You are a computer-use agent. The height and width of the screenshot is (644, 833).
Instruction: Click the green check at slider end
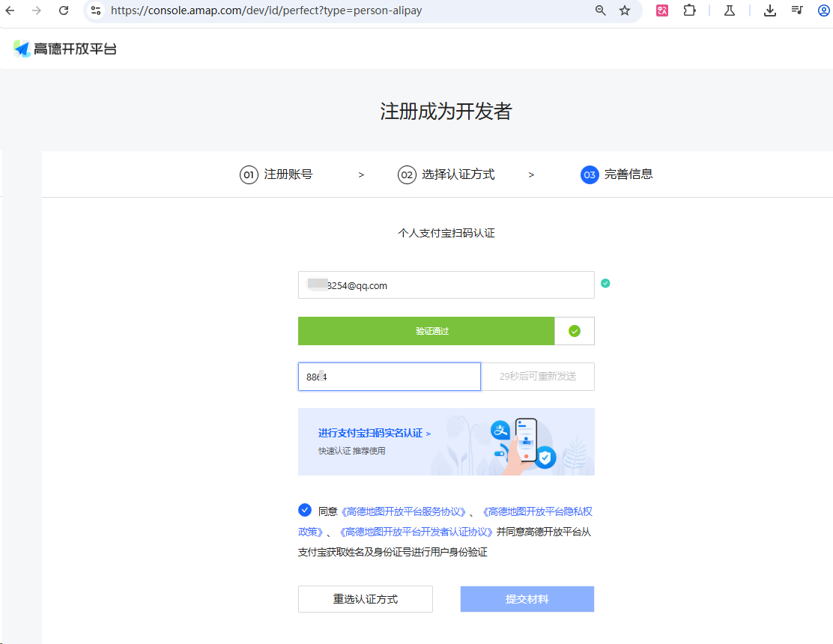(575, 331)
